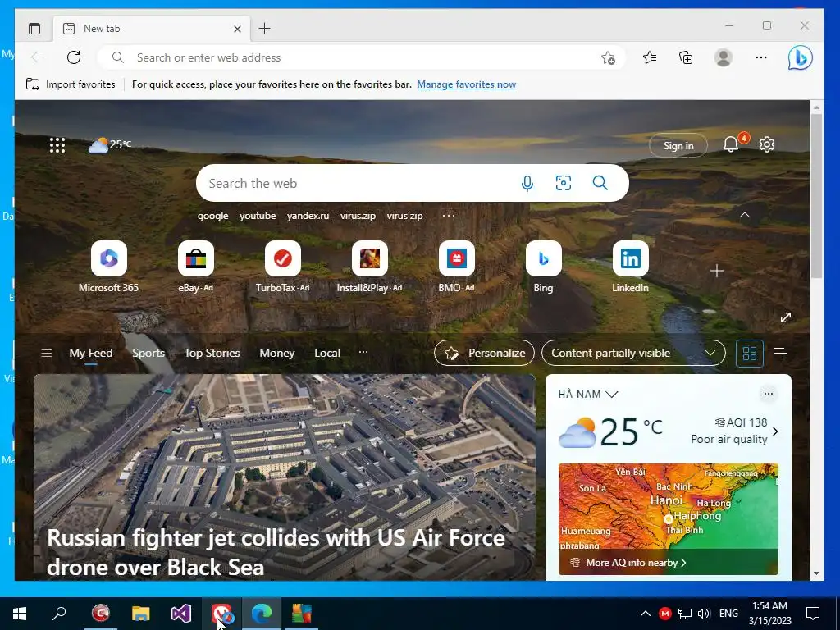
Task: Open BMO quick link tile
Action: pos(456,267)
